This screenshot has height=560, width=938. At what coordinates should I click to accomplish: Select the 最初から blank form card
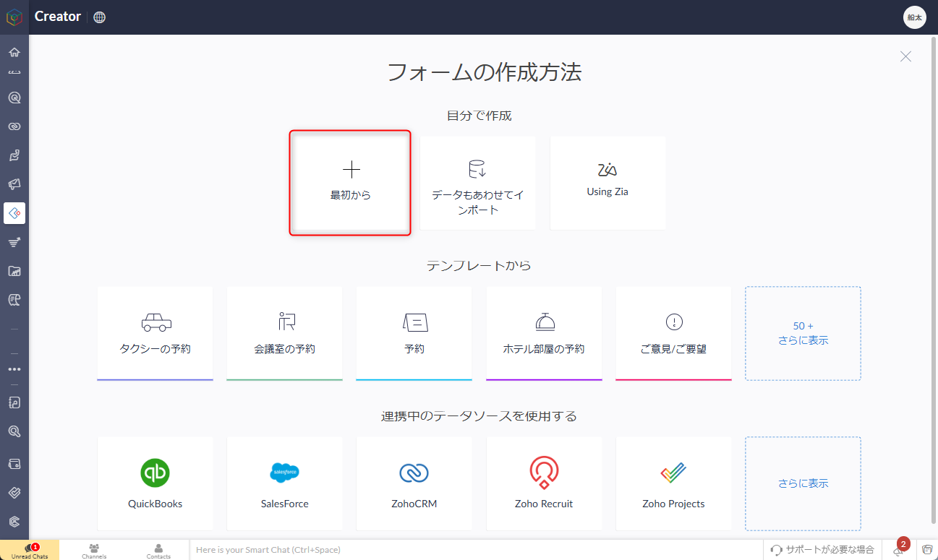coord(351,183)
